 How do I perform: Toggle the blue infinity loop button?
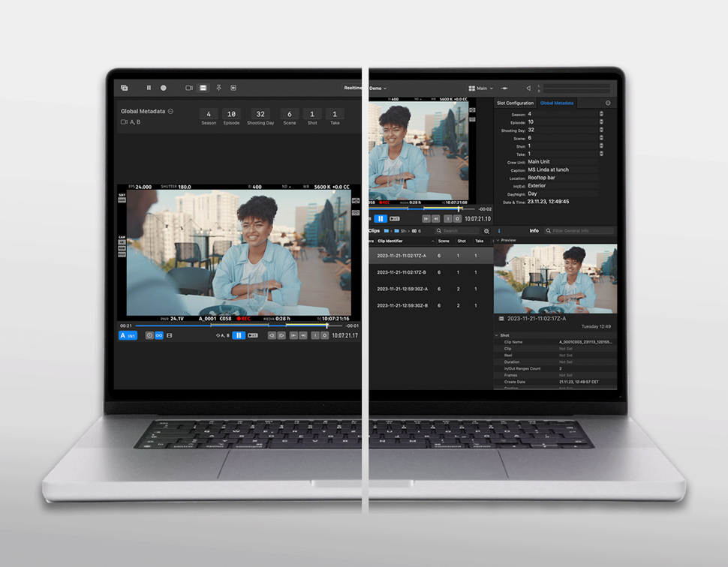158,335
